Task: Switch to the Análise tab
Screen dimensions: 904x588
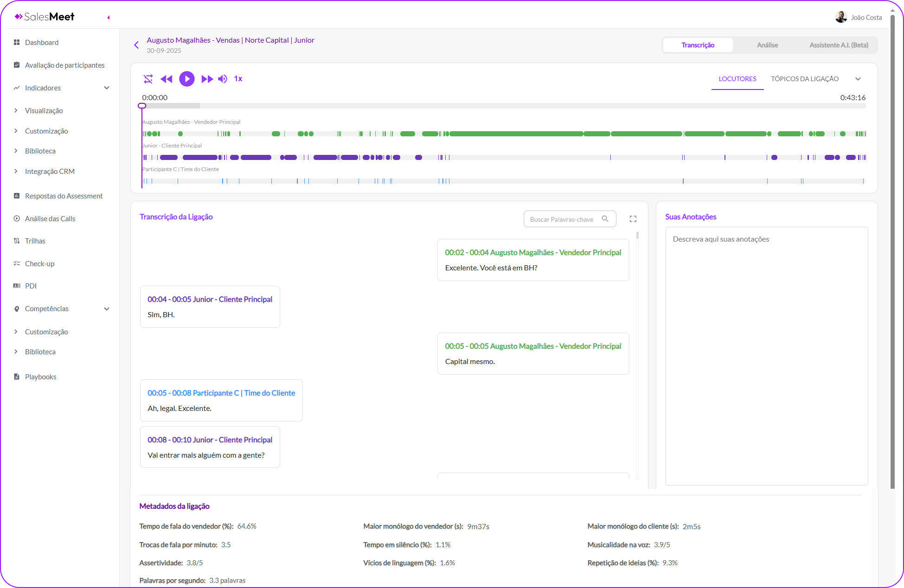Action: 767,45
